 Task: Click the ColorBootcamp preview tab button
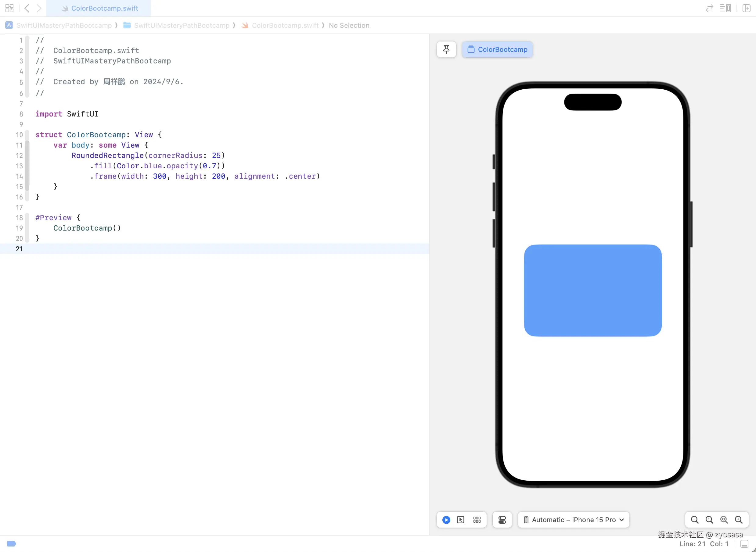click(497, 49)
